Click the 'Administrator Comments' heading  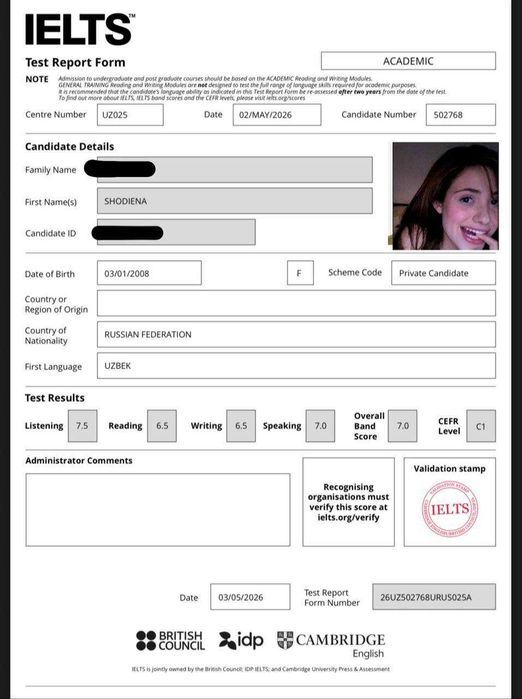[x=79, y=461]
